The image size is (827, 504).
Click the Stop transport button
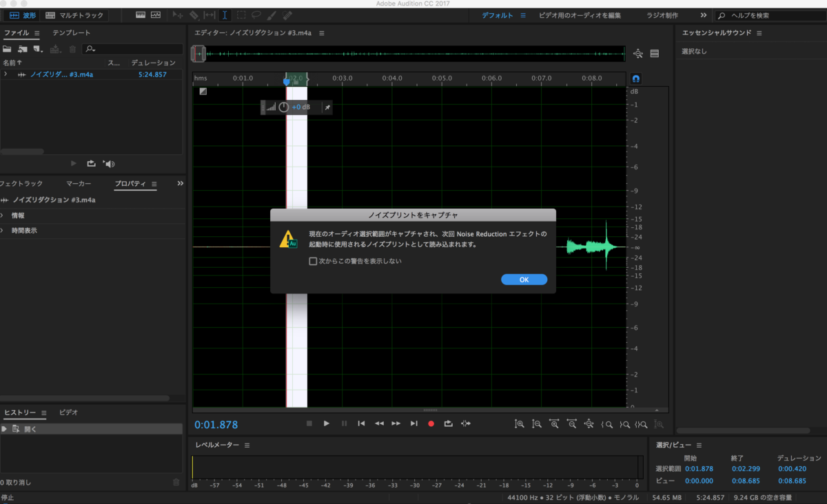309,423
